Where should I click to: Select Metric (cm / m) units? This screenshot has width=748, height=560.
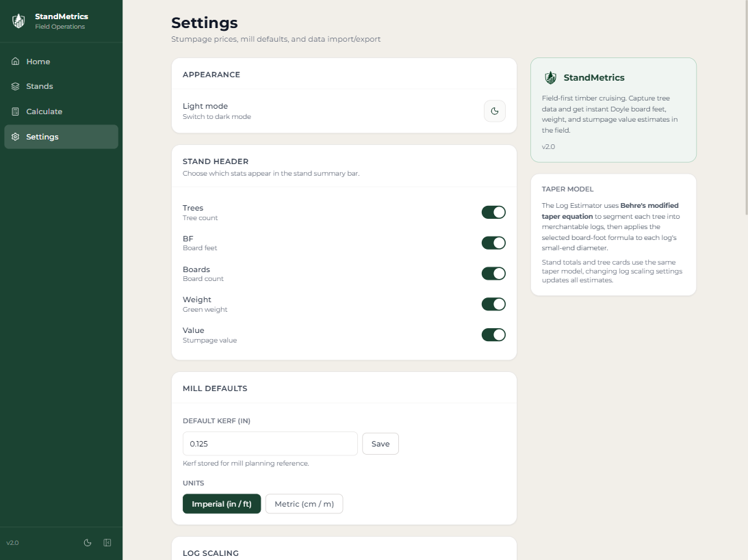304,504
